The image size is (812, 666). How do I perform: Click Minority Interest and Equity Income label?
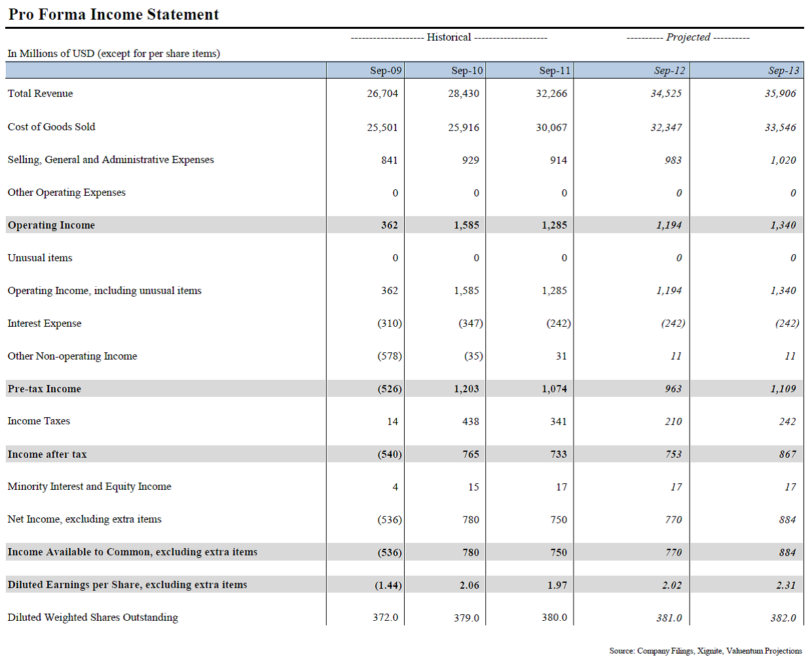pos(89,487)
